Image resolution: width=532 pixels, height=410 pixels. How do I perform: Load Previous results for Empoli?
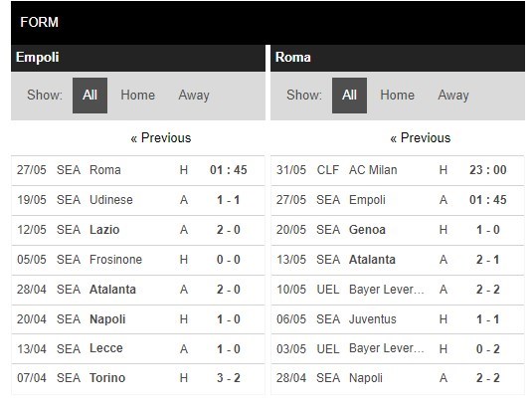point(161,138)
